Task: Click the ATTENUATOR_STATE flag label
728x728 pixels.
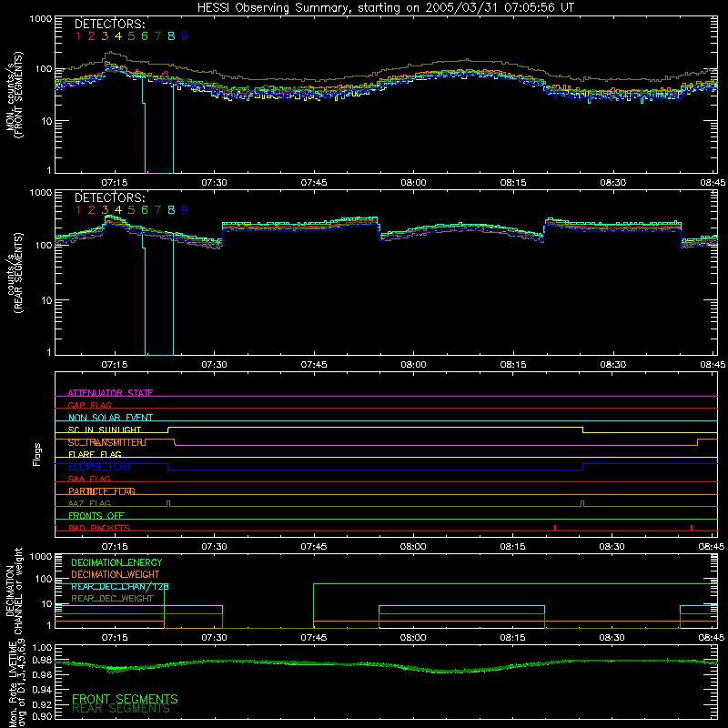Action: click(110, 393)
